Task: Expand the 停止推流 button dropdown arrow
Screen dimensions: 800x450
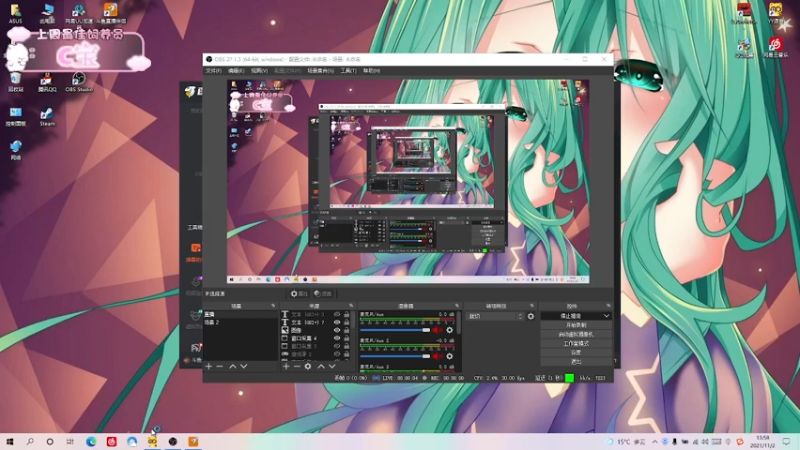Action: 606,316
